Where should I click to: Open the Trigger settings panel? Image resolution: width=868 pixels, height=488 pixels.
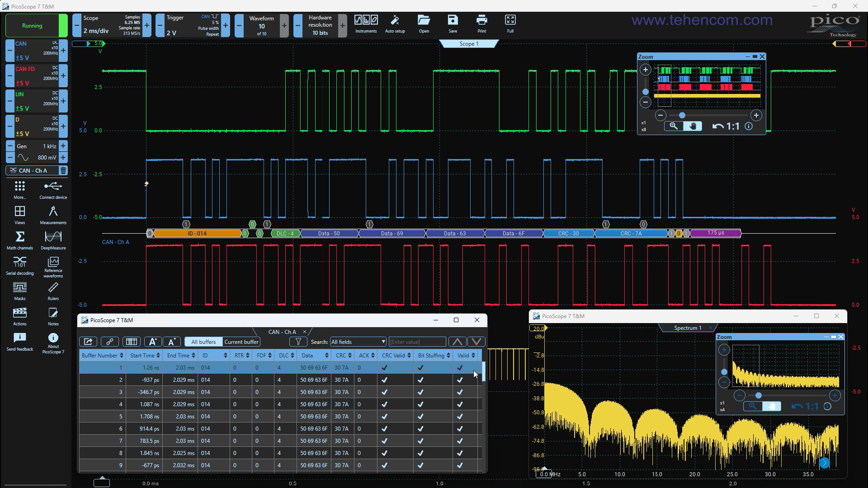click(193, 25)
